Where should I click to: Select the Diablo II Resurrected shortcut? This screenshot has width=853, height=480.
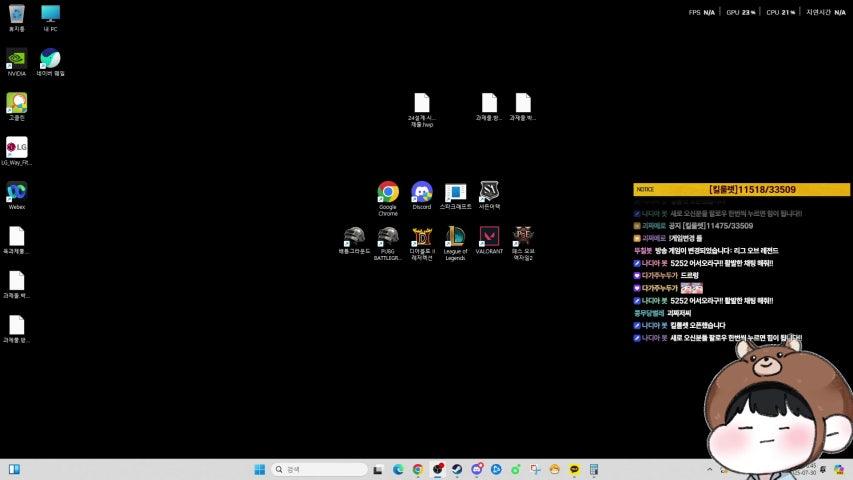(x=422, y=243)
